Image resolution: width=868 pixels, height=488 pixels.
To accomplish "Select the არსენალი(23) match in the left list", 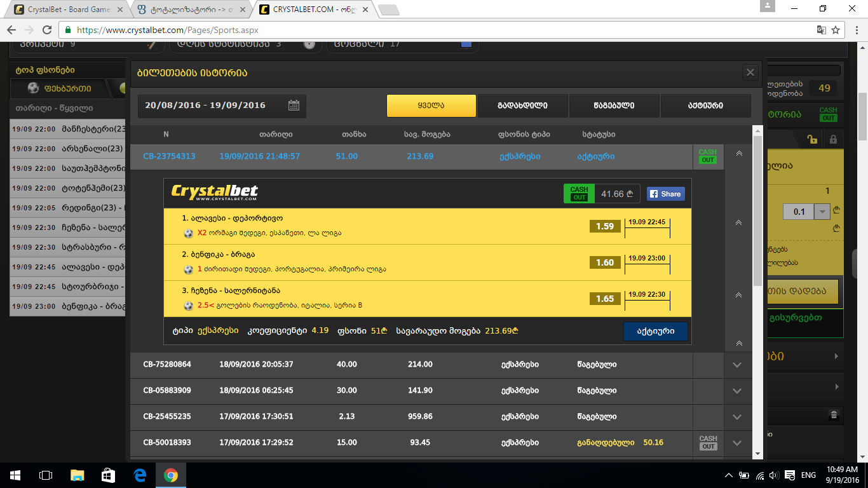I will tap(68, 148).
